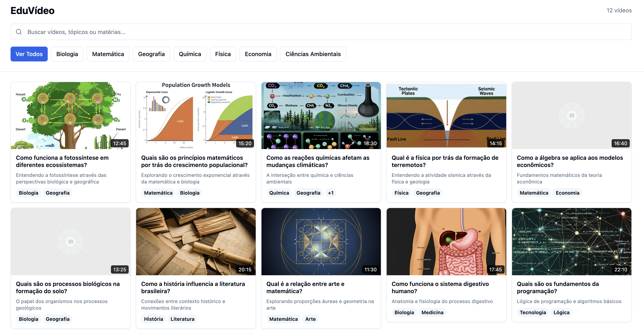
Task: Choose the Física category filter
Action: pyautogui.click(x=223, y=54)
